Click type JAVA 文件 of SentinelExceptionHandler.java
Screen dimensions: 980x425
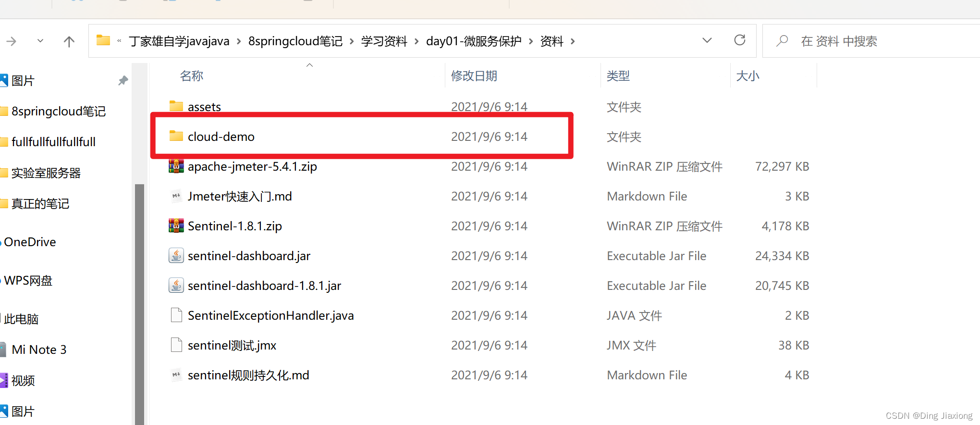[x=634, y=315]
